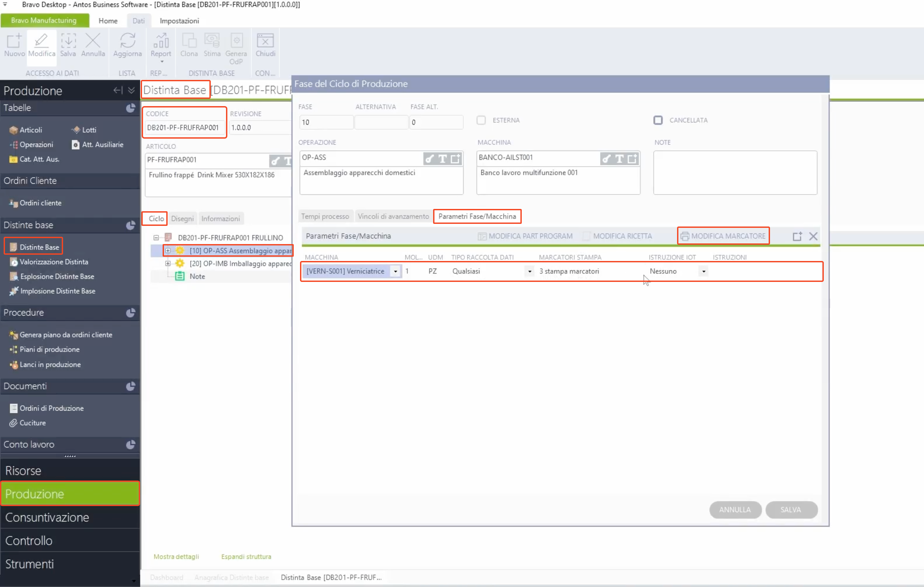Collapse the Distinte base sidebar section
This screenshot has width=924, height=587.
click(130, 225)
